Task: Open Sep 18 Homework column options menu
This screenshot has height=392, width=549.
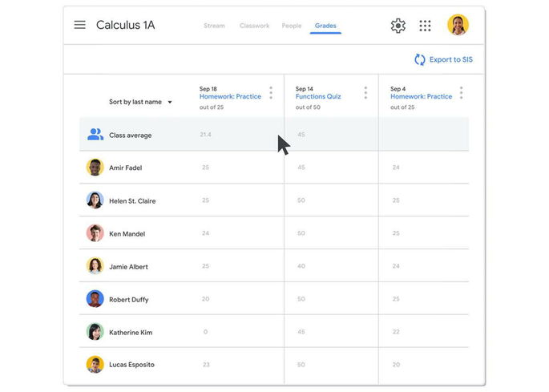Action: pyautogui.click(x=271, y=93)
